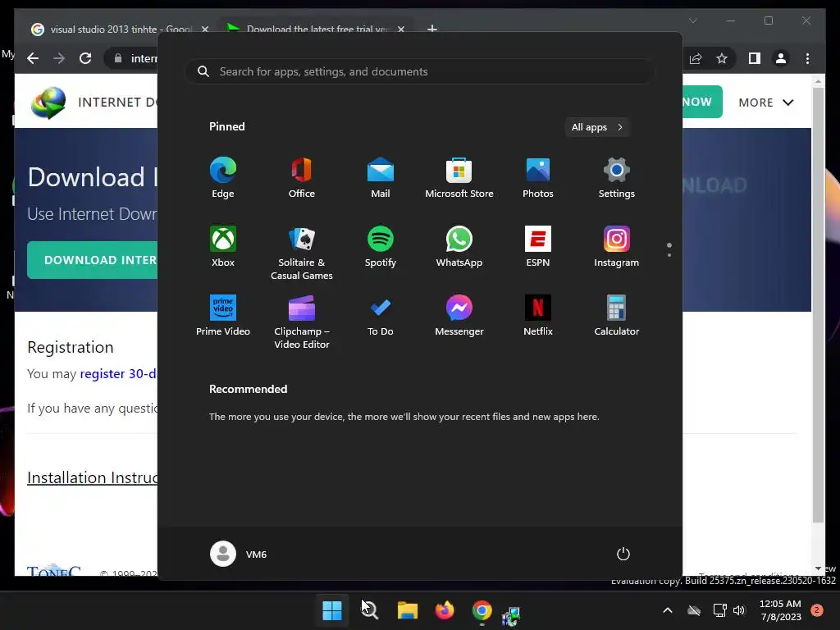
Task: Open the volume tray icon
Action: click(x=739, y=610)
